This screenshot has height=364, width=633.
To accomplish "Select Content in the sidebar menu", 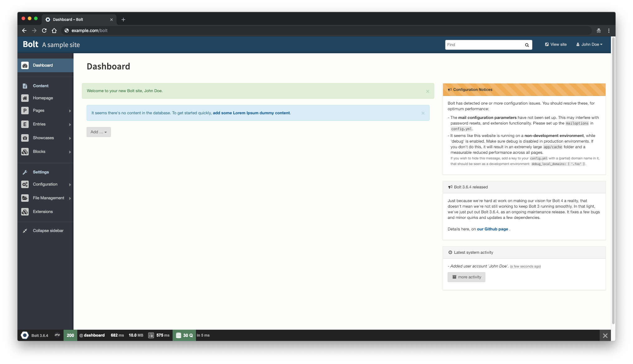I will (40, 86).
